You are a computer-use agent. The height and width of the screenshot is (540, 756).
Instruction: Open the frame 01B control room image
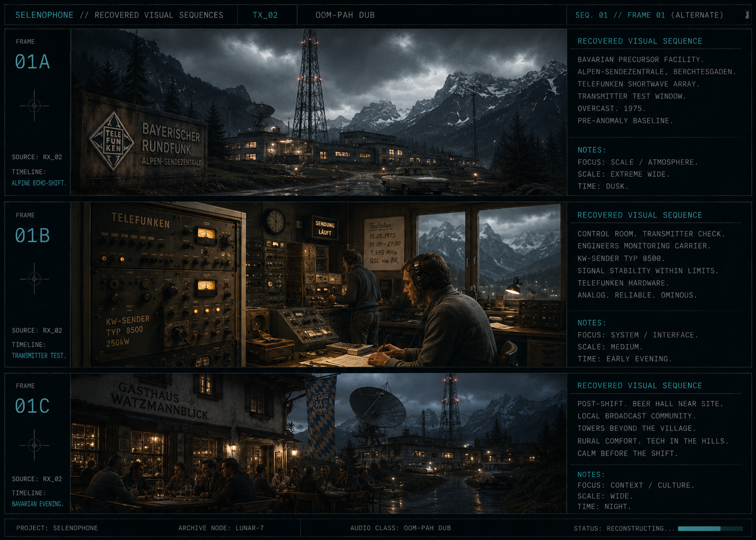point(318,285)
